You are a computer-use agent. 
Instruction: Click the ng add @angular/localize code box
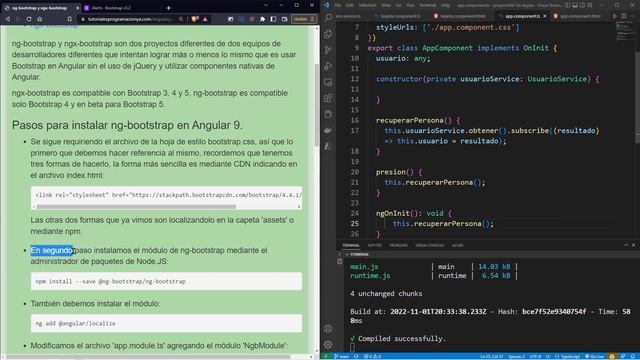[x=166, y=323]
